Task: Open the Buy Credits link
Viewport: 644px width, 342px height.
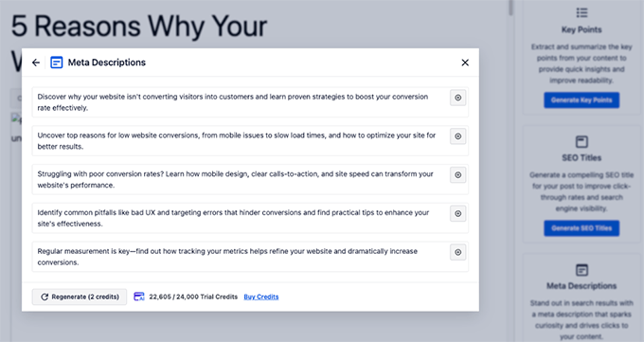Action: point(261,297)
